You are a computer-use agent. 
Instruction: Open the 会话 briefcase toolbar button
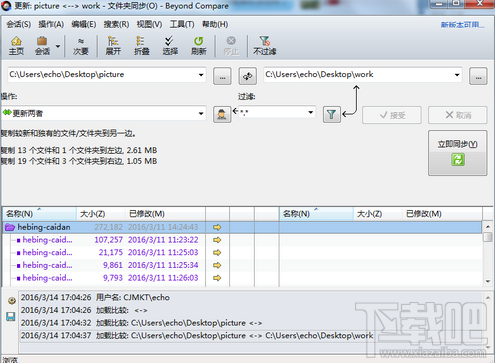(x=42, y=45)
